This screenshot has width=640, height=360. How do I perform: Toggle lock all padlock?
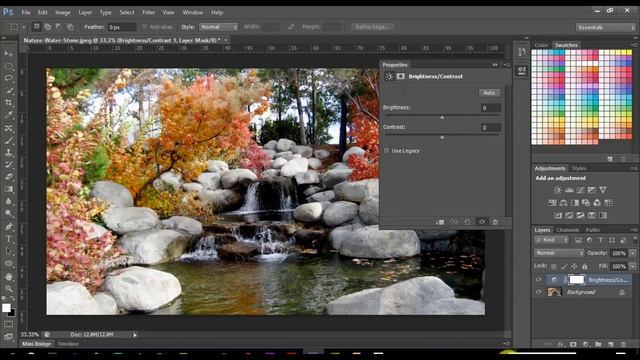point(584,266)
